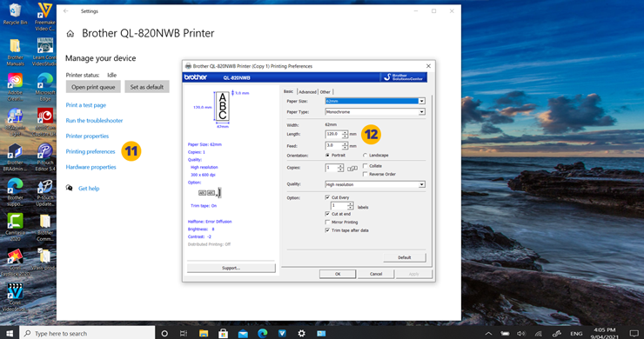Image resolution: width=644 pixels, height=339 pixels.
Task: Launch Adobe Creative Cloud desktop shortcut
Action: (15, 87)
